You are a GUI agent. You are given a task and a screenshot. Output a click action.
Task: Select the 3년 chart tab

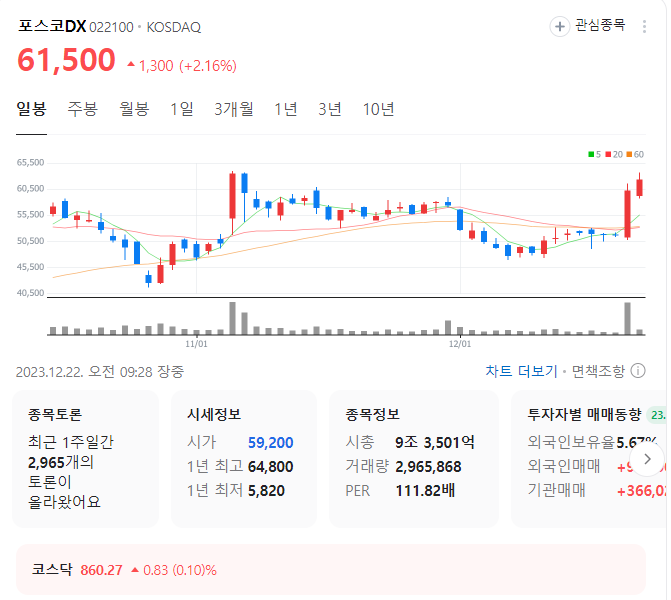click(x=330, y=109)
